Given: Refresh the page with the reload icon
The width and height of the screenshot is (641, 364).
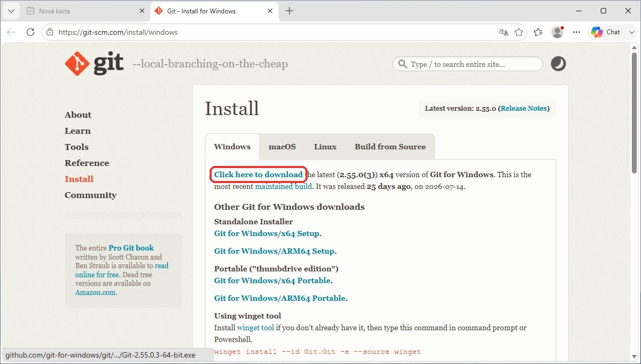Looking at the screenshot, I should pos(30,32).
